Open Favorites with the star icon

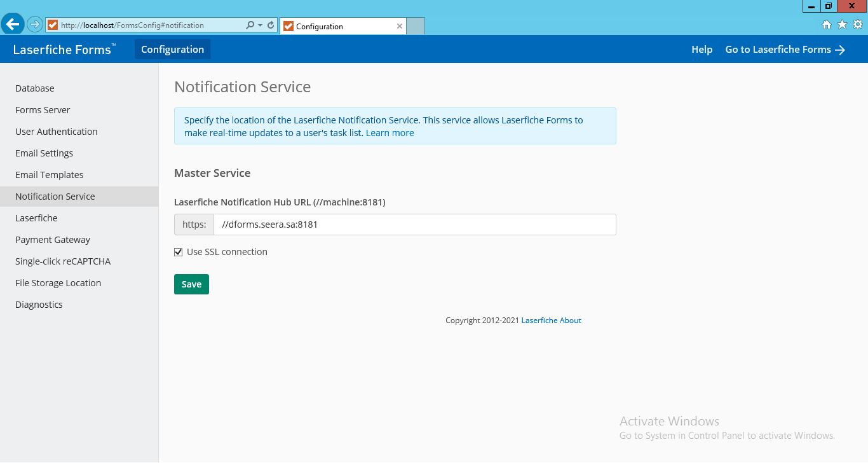click(x=842, y=25)
